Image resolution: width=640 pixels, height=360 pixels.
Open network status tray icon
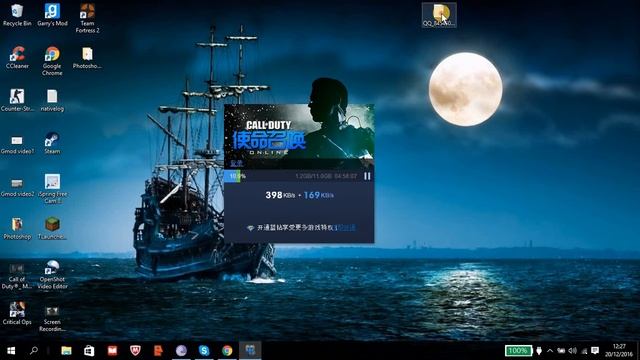(584, 351)
